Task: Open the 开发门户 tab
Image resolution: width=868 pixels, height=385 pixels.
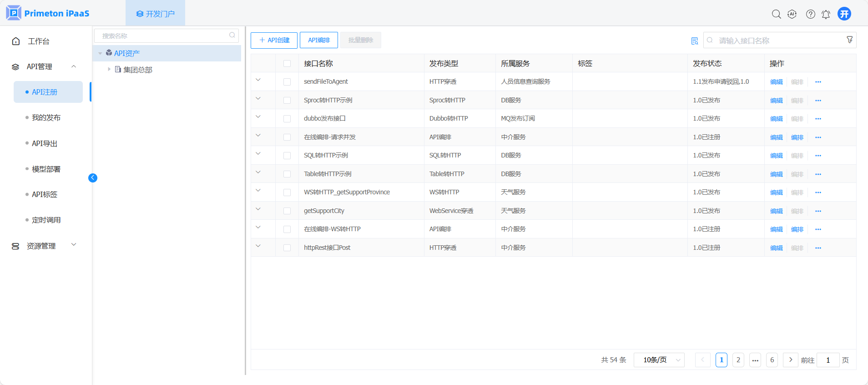Action: pos(155,14)
